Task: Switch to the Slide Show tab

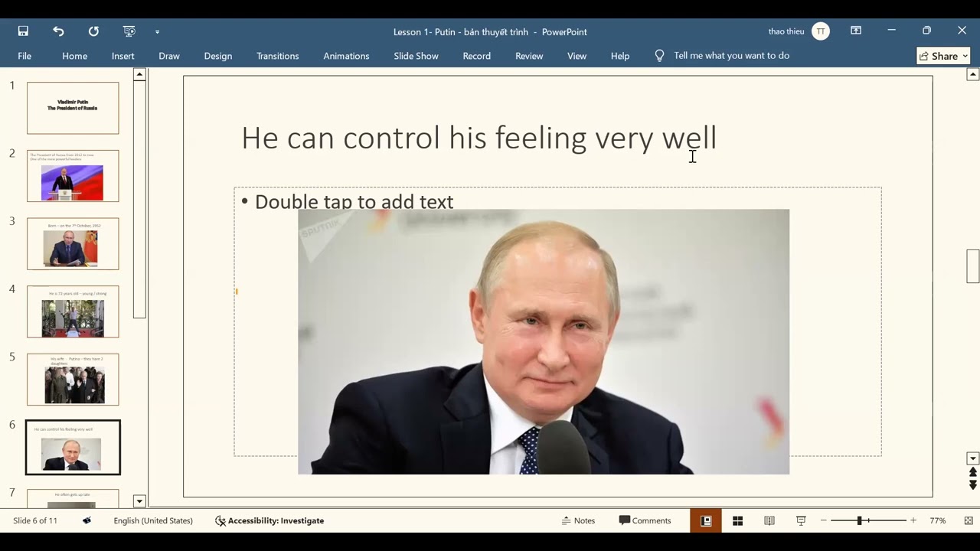Action: click(416, 56)
